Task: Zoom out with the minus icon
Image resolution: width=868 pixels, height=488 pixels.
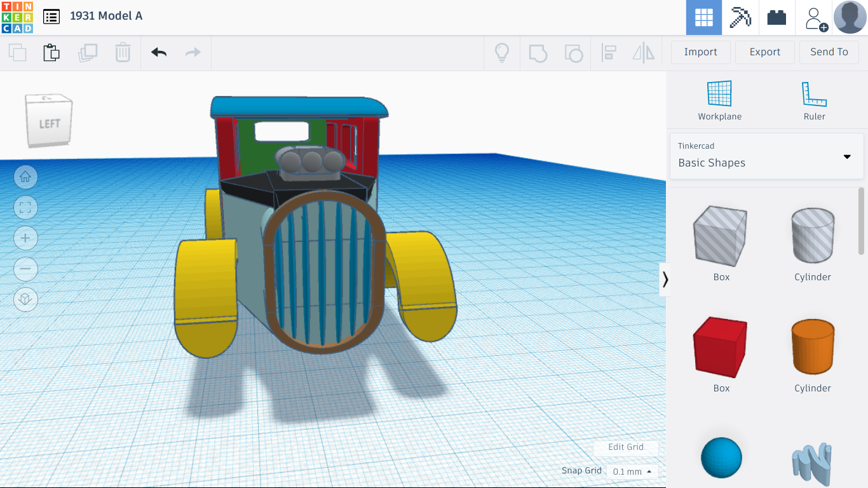Action: 25,269
